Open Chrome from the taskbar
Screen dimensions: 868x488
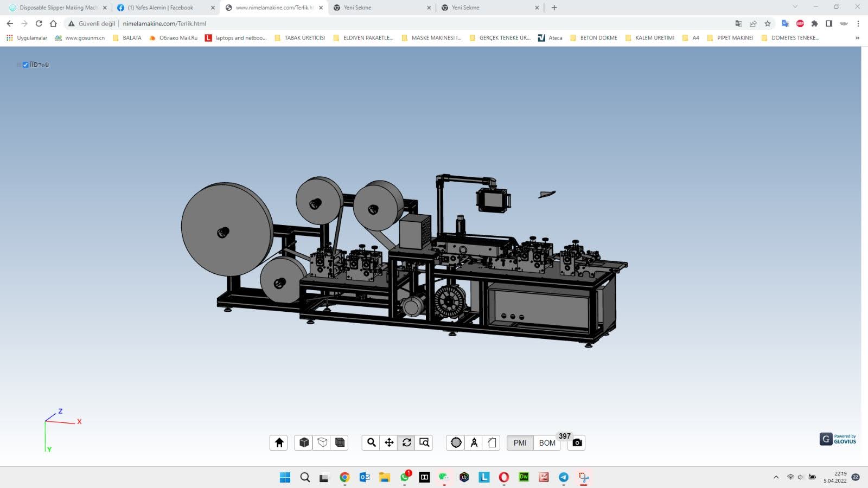coord(344,477)
